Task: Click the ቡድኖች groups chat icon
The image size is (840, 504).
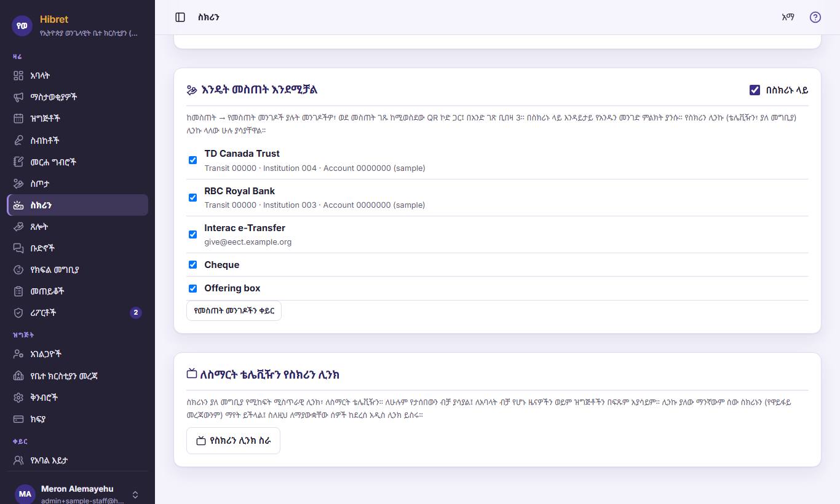Action: pyautogui.click(x=18, y=248)
